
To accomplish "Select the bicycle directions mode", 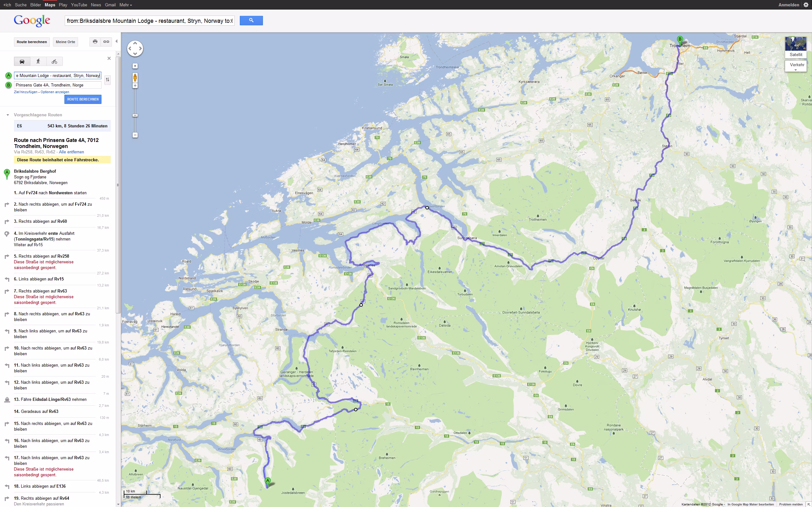I will (54, 61).
